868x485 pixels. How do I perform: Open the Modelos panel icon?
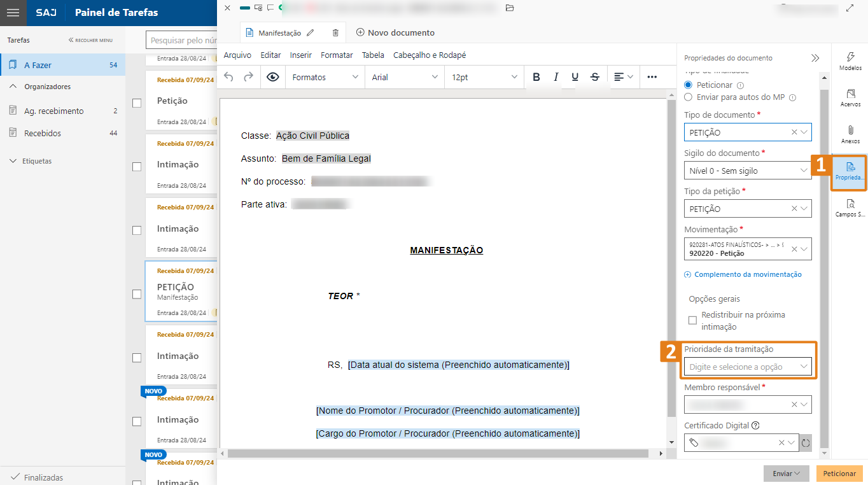click(x=850, y=61)
